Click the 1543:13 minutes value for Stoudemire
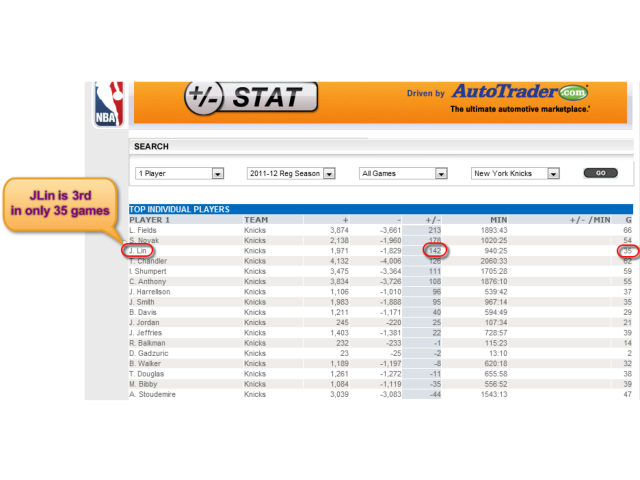640x480 pixels. point(494,394)
